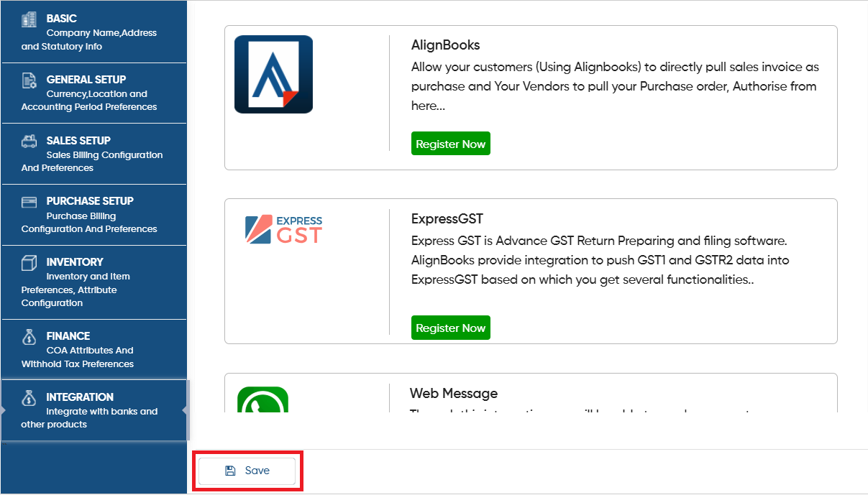Click the Finance money bag icon
868x495 pixels.
click(29, 336)
